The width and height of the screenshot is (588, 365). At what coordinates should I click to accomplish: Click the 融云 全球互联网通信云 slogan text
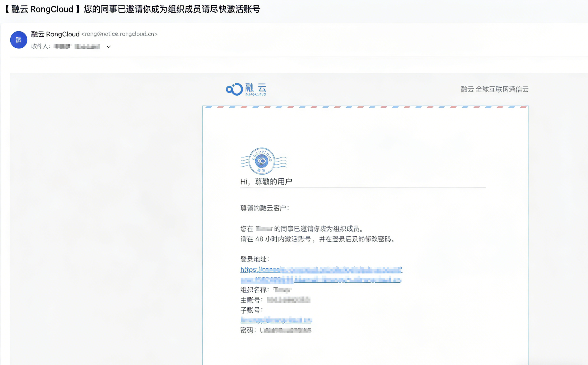[x=495, y=89]
